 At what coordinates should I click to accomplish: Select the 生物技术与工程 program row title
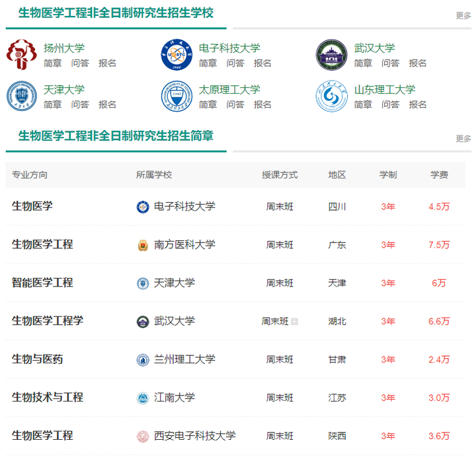coord(48,398)
